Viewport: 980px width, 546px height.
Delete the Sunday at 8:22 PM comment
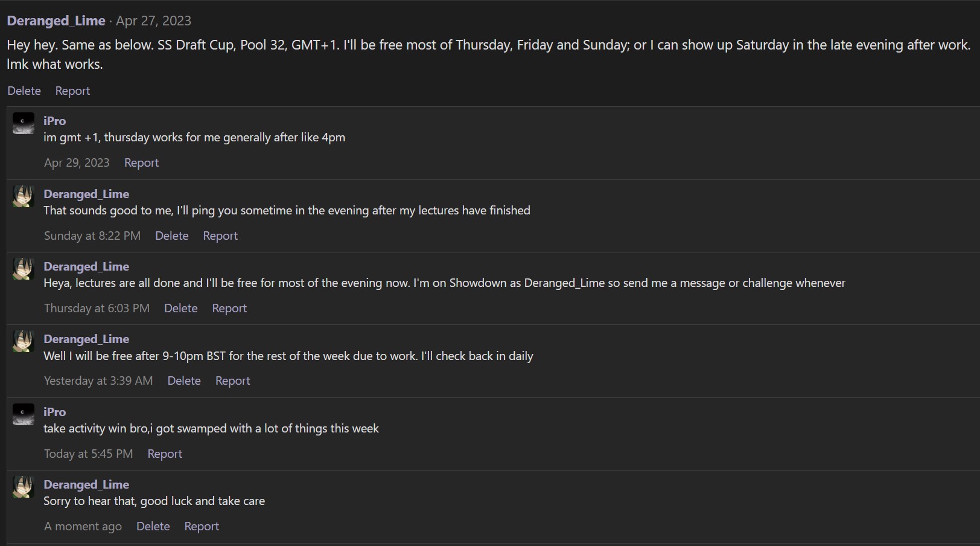172,236
